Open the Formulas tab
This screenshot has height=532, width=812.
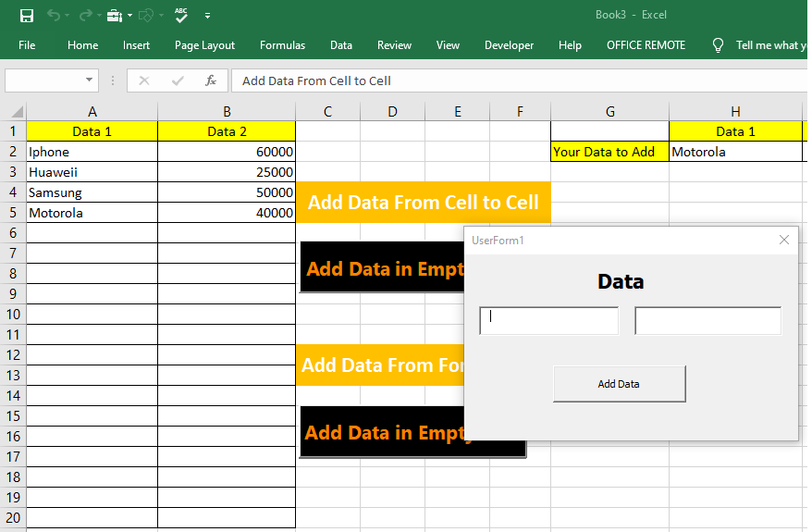click(282, 45)
